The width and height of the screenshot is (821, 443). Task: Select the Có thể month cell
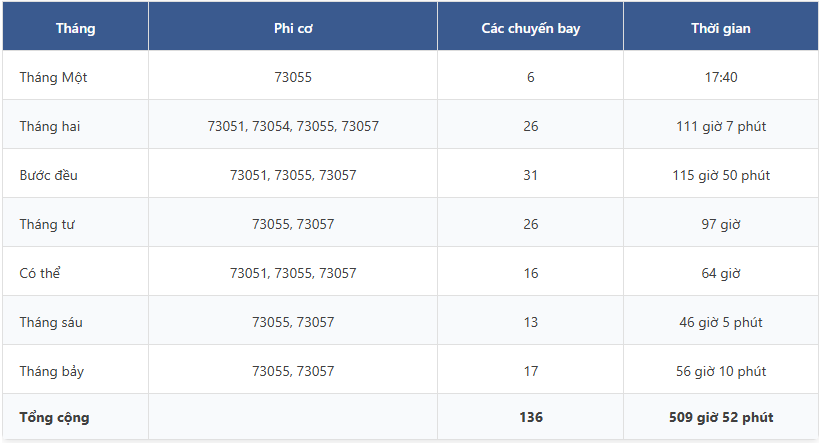pos(40,273)
